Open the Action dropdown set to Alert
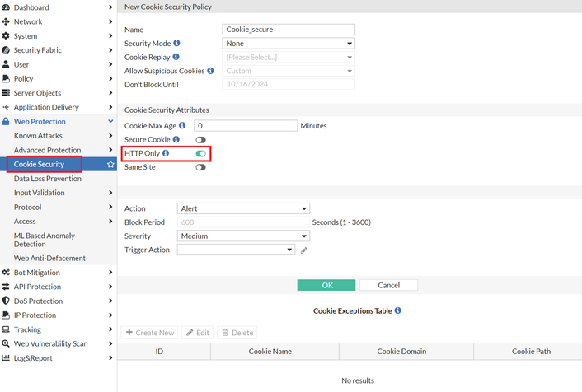582x392 pixels. coord(243,208)
